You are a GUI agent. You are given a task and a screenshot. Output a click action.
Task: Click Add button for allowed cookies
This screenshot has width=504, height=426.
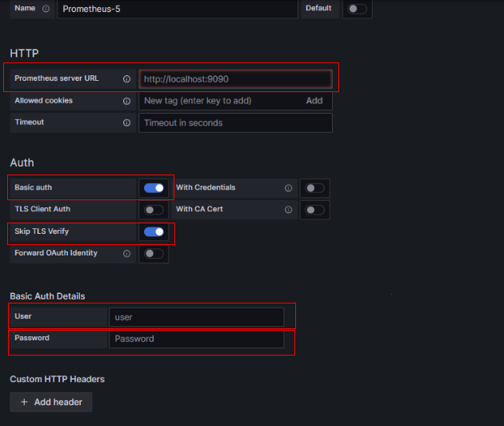314,101
